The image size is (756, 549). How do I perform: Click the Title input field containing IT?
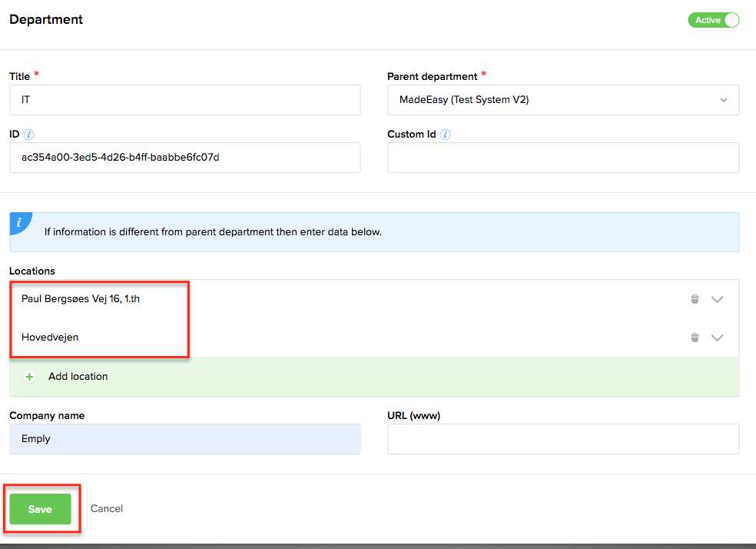click(x=184, y=100)
